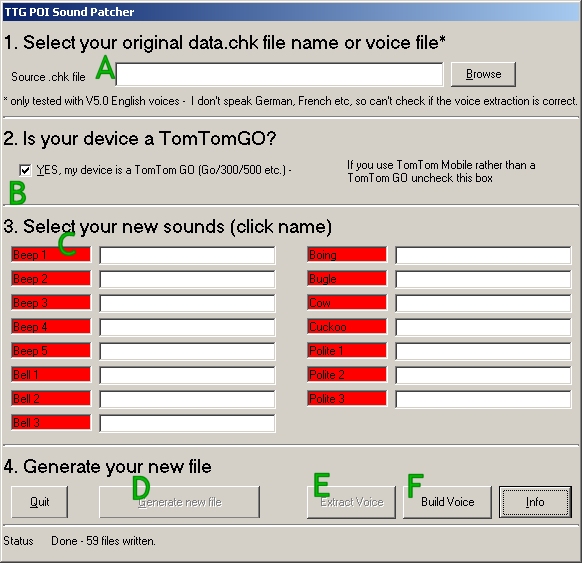This screenshot has width=582, height=563.
Task: Focus the text field beside Bugle
Action: coord(483,279)
